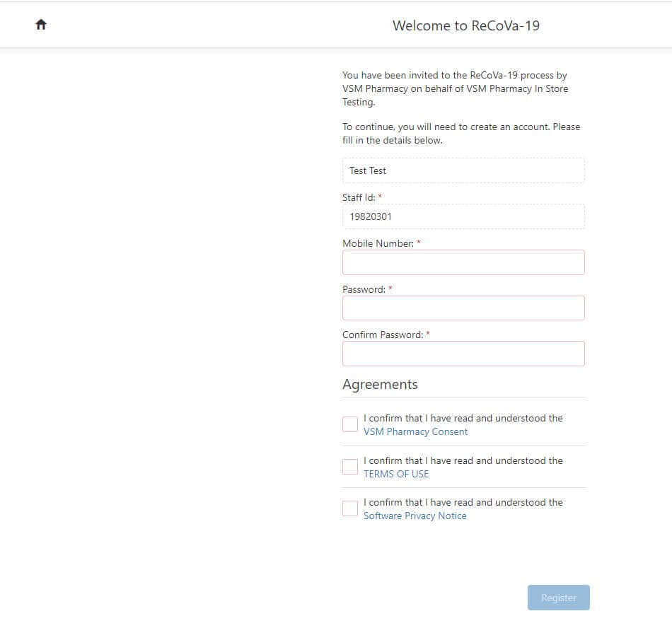Screen dimensions: 672x628
Task: Enable the Software Privacy Notice checkbox
Action: point(350,508)
